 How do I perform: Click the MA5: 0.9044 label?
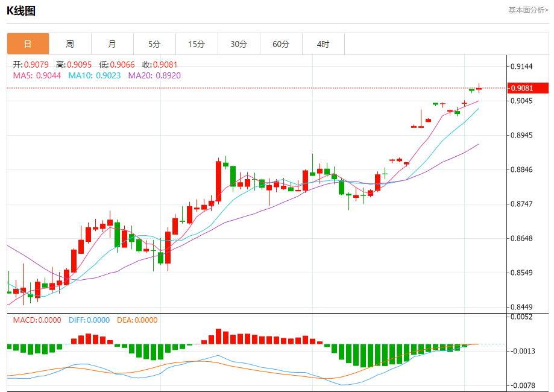point(37,75)
